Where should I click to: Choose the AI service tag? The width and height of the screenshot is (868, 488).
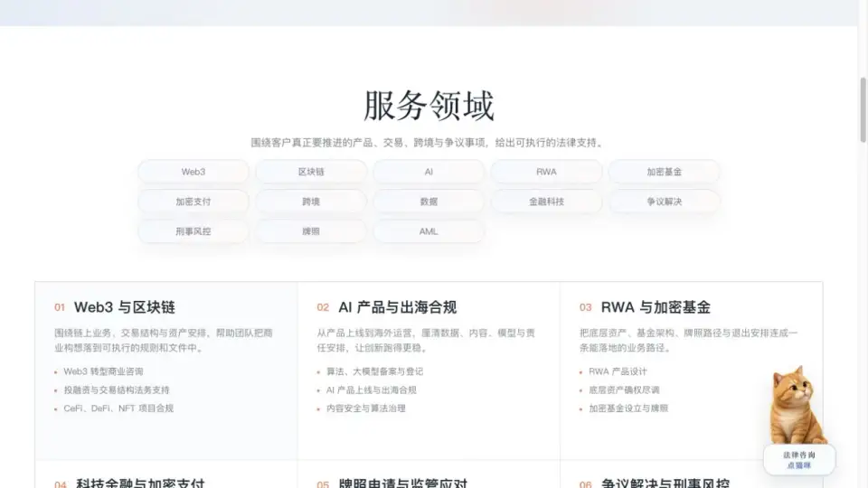[x=429, y=172]
